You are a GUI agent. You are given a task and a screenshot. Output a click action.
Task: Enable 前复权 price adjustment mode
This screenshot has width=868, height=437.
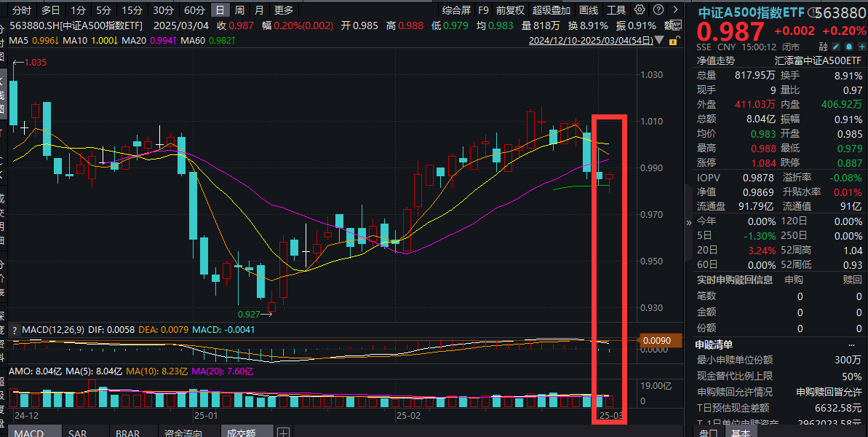click(509, 10)
